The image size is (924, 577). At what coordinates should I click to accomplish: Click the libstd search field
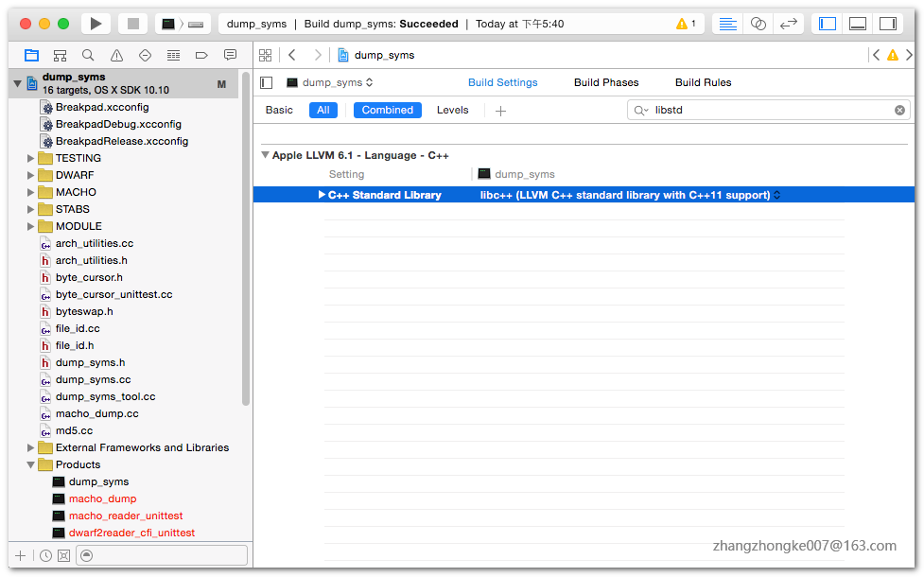point(768,111)
